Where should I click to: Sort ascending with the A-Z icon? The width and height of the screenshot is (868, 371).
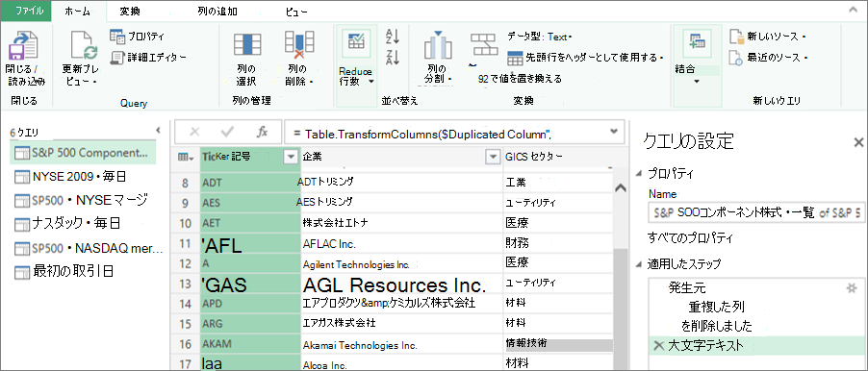point(393,37)
